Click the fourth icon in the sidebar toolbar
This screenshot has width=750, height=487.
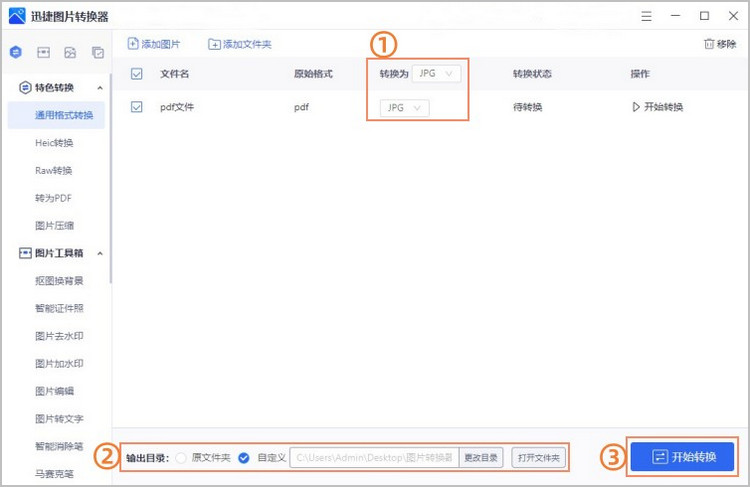coord(97,52)
